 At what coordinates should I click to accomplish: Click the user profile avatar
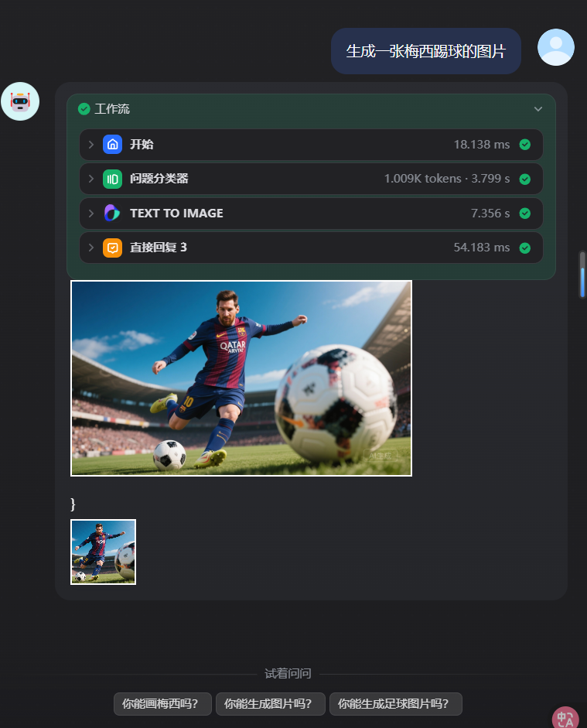coord(555,48)
